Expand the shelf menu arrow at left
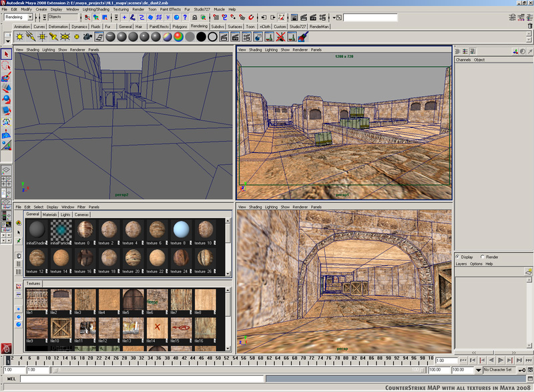The width and height of the screenshot is (534, 392). point(7,41)
